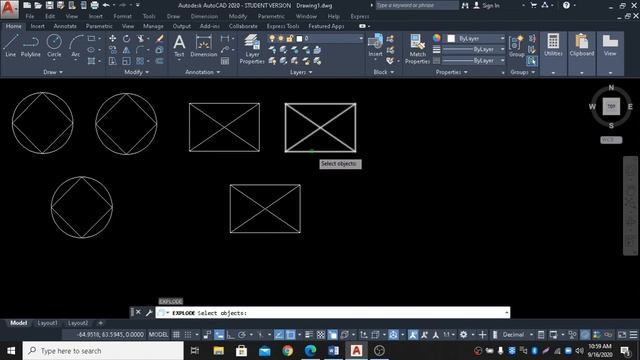Click Sign In

[x=491, y=5]
